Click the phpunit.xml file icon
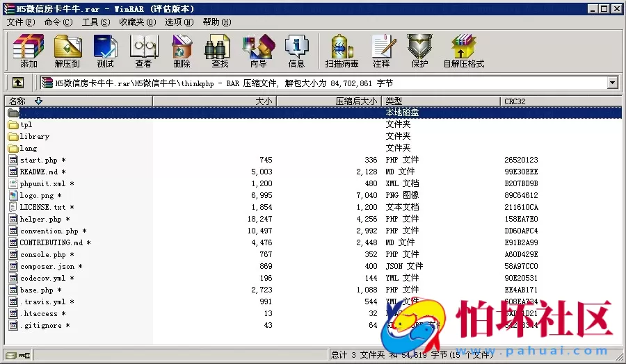The height and width of the screenshot is (364, 626). tap(13, 184)
